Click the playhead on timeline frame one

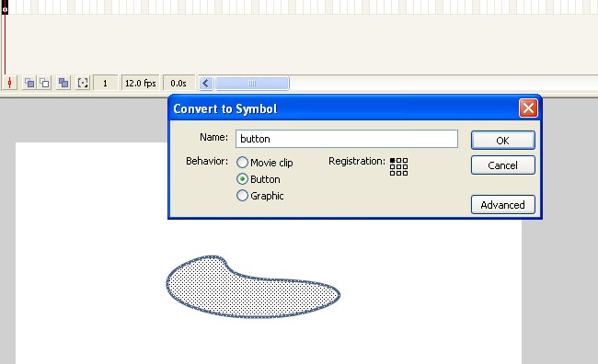tap(5, 8)
